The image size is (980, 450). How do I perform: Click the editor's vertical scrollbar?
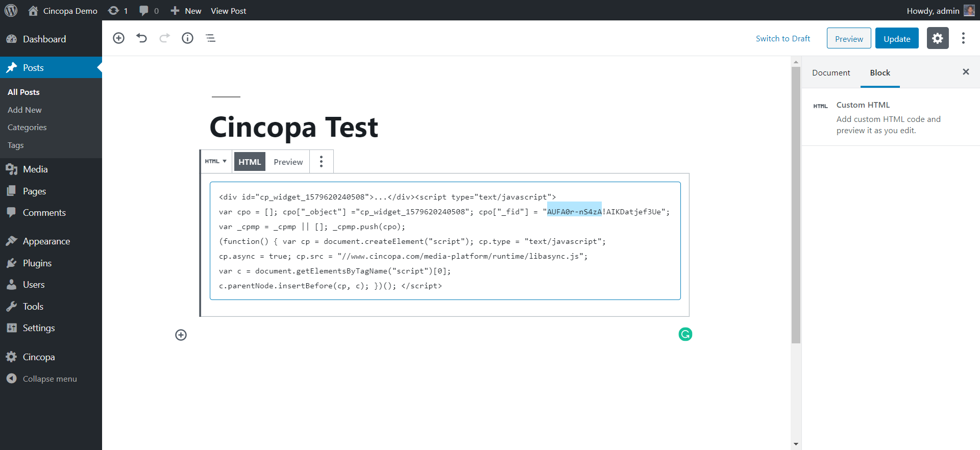click(x=796, y=204)
